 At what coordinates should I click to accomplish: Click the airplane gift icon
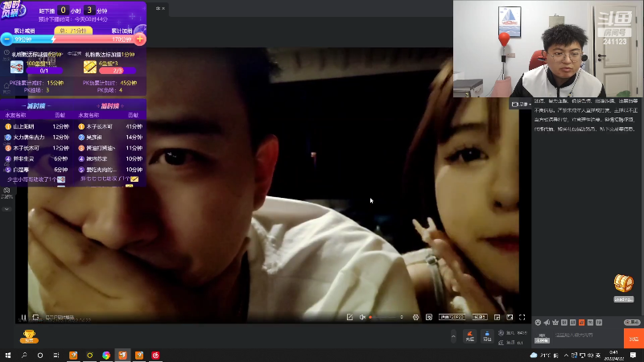[16, 67]
